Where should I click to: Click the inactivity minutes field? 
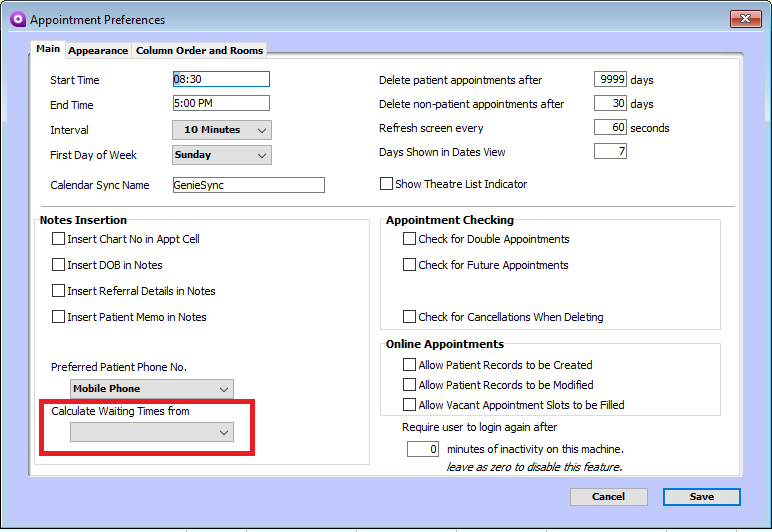coord(422,449)
